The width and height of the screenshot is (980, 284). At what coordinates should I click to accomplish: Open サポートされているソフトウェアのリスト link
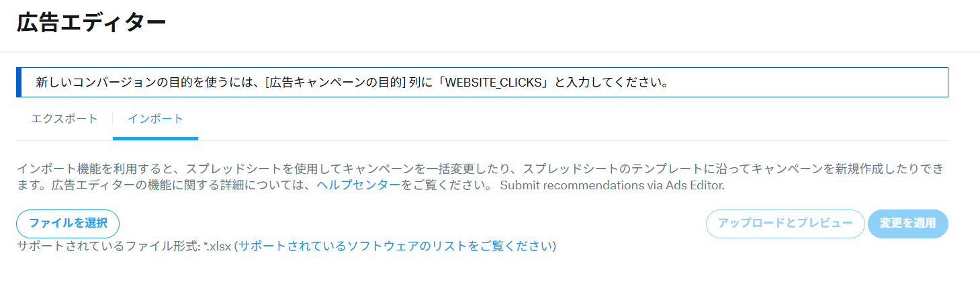coord(395,246)
